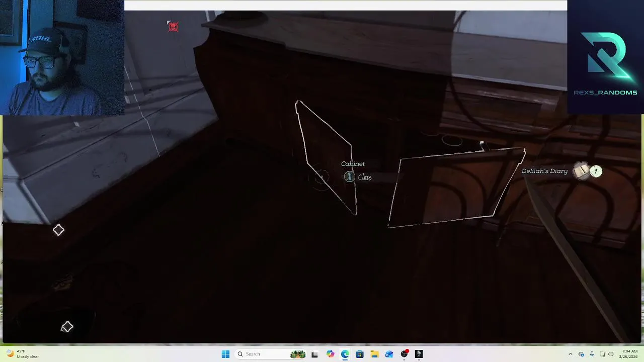This screenshot has height=362, width=644.
Task: Open Microsoft Edge from the taskbar
Action: tap(345, 354)
